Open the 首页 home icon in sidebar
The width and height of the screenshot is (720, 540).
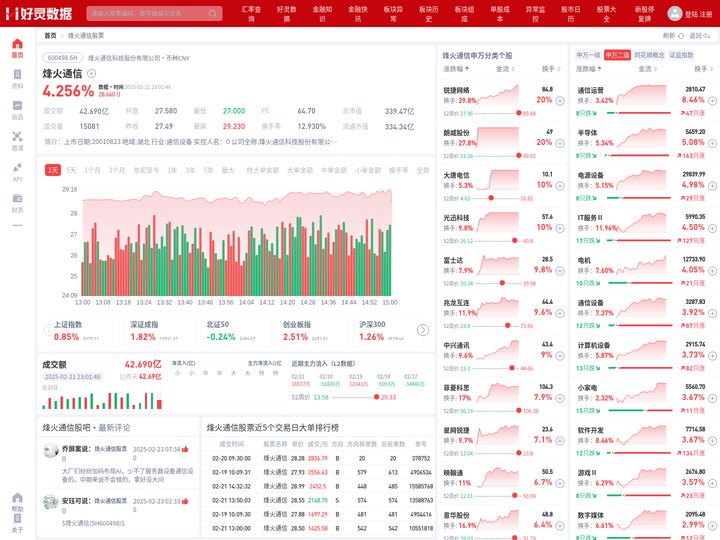pos(17,44)
